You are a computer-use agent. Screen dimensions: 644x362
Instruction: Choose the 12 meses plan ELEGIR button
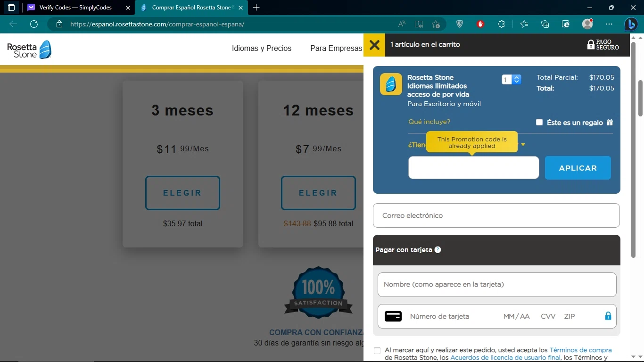318,193
